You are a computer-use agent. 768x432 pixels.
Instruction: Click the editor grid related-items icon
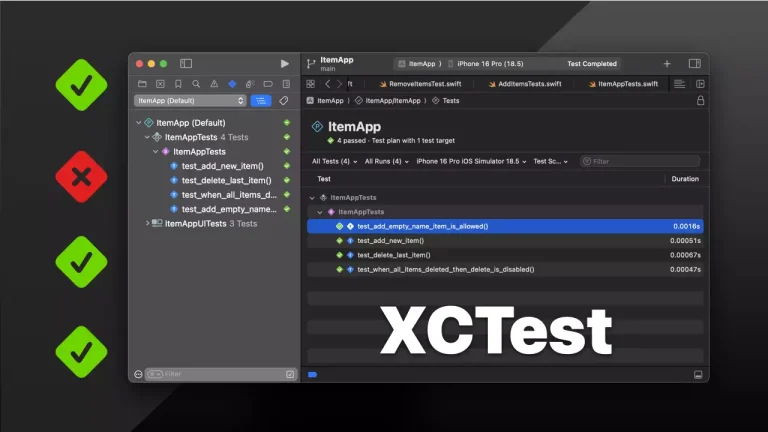pyautogui.click(x=311, y=84)
